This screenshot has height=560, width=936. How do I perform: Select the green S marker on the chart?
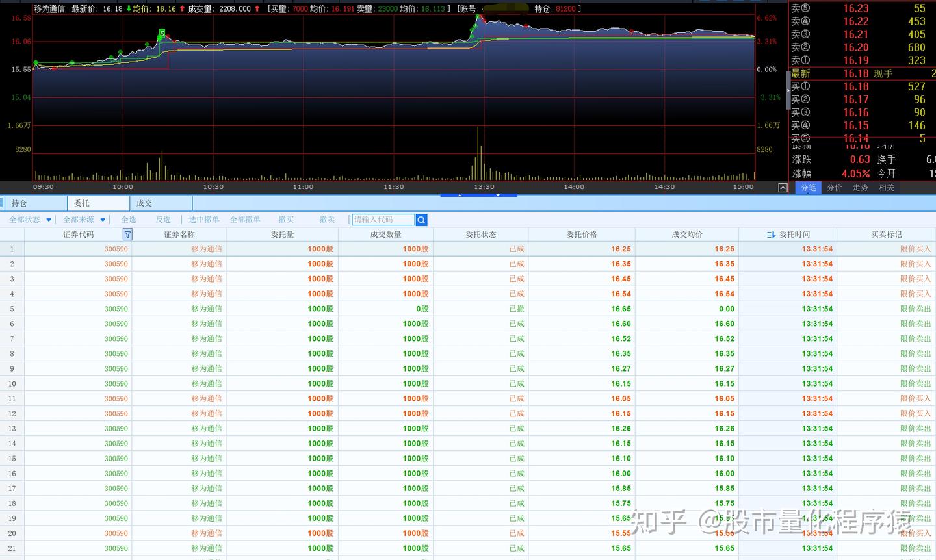(x=162, y=32)
